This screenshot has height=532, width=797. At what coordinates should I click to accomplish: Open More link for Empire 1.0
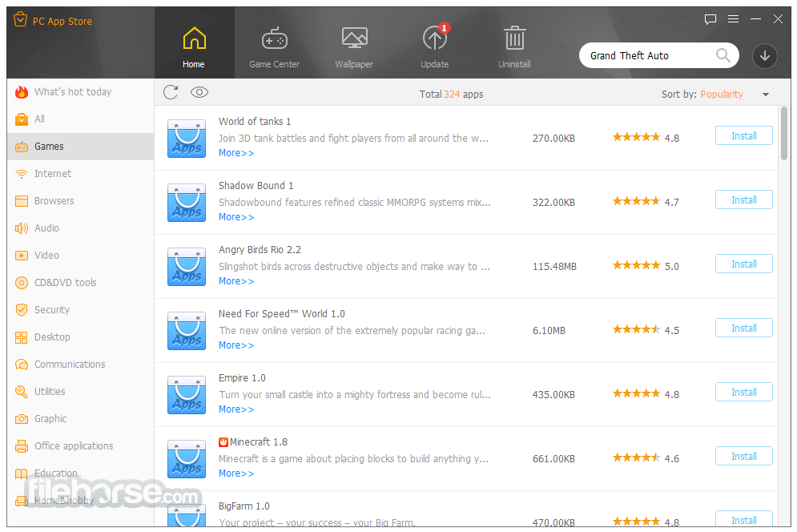pyautogui.click(x=236, y=409)
